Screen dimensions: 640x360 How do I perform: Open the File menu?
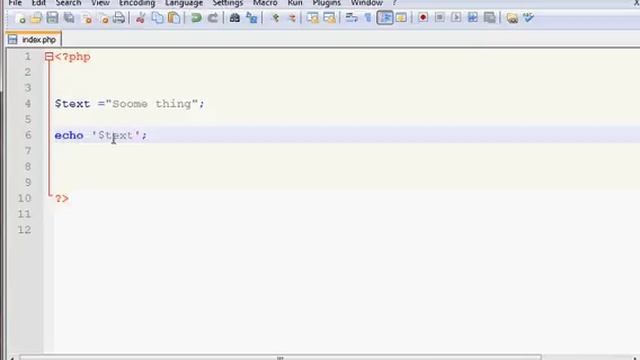15,3
